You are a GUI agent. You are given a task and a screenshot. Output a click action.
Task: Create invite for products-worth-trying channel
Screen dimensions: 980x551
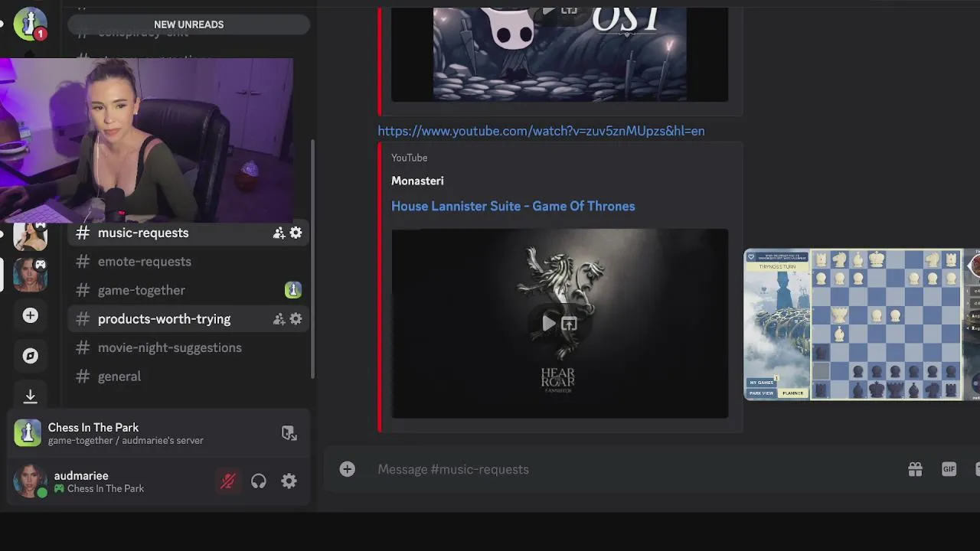[279, 319]
